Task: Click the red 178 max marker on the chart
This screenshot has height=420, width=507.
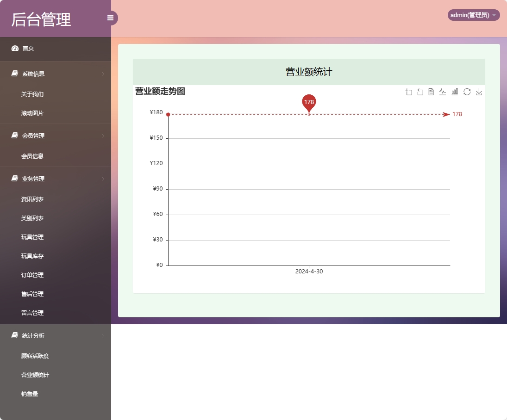Action: tap(309, 103)
